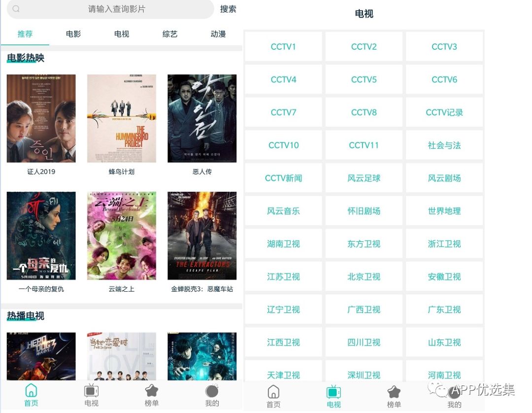Select 浙江卫视 channel
Viewport: 532px width, 413px height.
444,244
